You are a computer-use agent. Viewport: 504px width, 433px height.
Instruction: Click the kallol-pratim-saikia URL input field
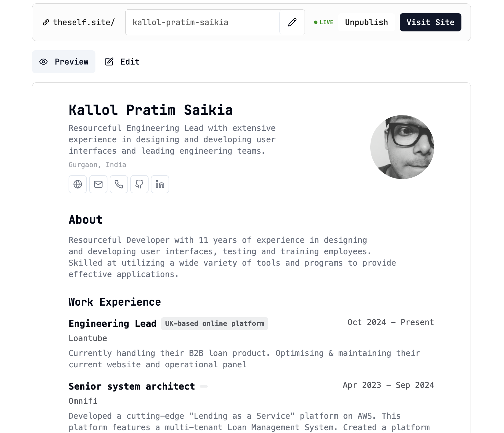tap(203, 22)
